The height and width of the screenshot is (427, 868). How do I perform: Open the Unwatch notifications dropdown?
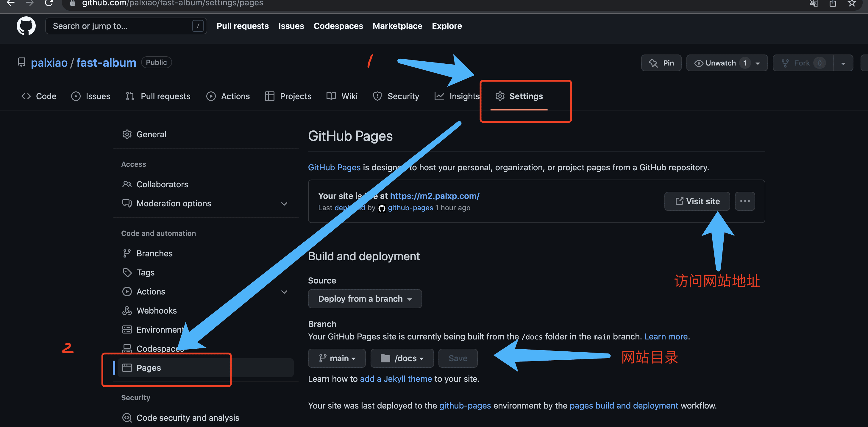point(727,63)
